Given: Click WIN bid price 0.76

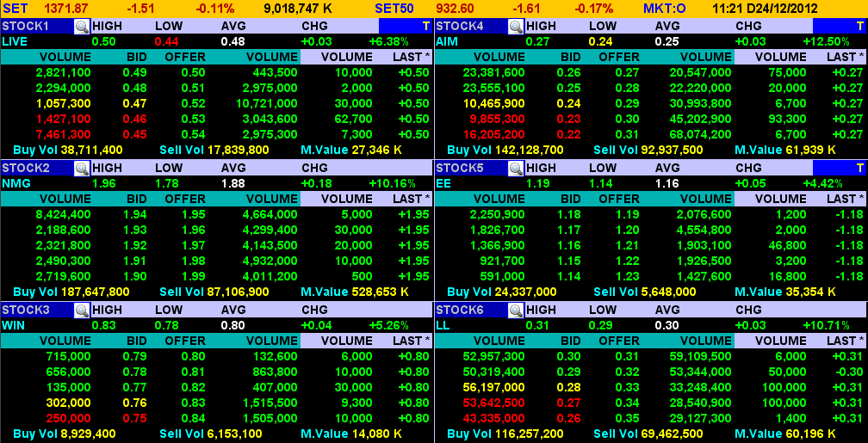Looking at the screenshot, I should [134, 403].
